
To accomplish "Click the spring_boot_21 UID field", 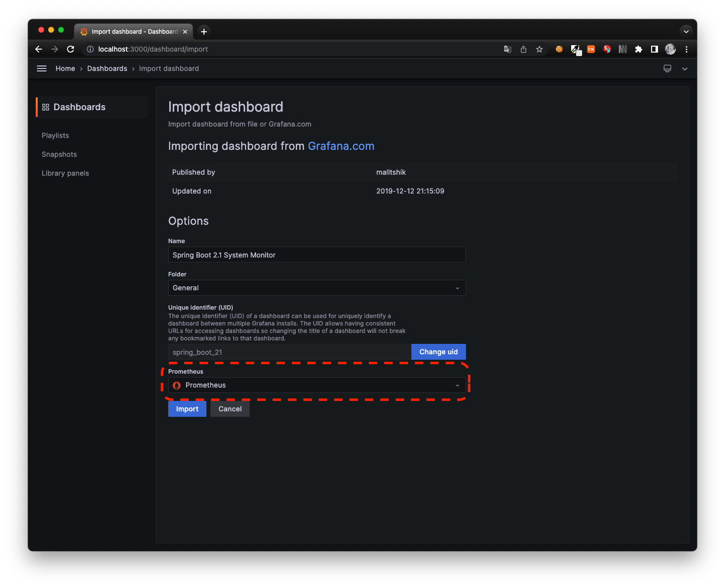I will pyautogui.click(x=289, y=352).
